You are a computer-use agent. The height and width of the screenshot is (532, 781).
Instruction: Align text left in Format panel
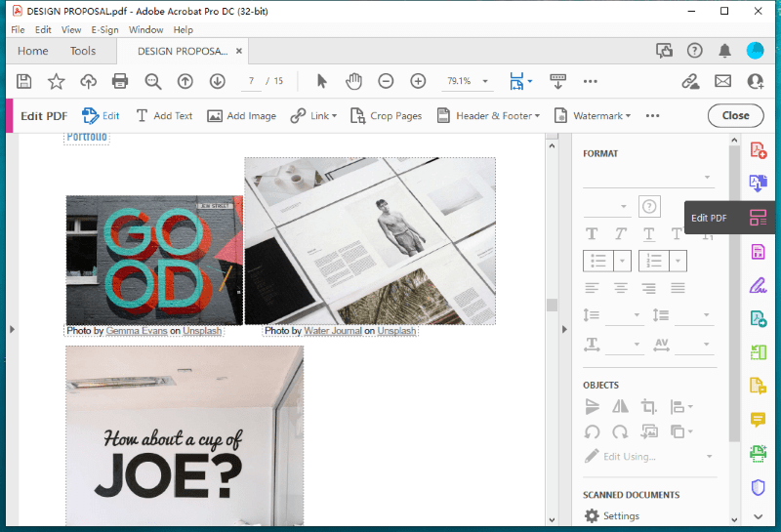coord(593,287)
